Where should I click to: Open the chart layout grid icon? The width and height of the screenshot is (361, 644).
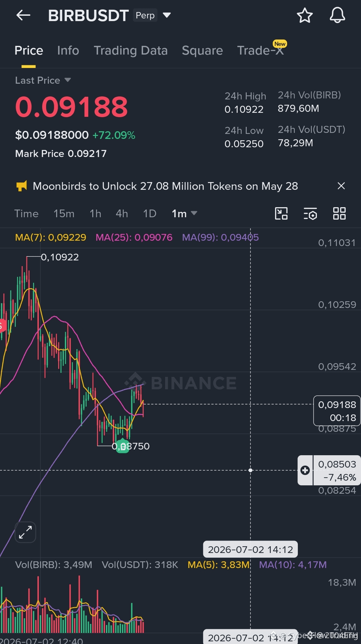click(339, 214)
